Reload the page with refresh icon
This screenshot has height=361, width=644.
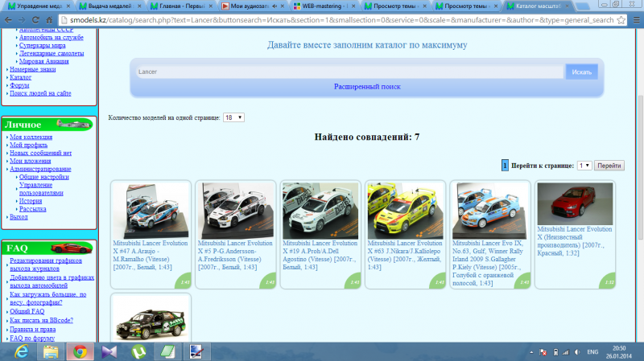[x=35, y=19]
